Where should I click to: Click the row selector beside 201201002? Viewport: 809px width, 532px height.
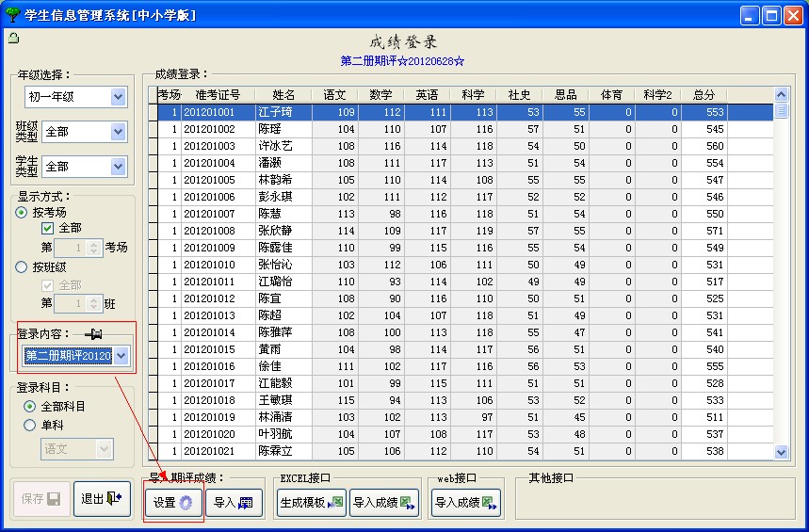(154, 129)
